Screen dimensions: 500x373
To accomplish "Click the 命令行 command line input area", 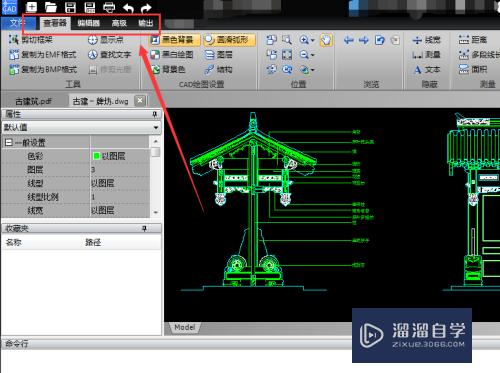I will (x=250, y=361).
